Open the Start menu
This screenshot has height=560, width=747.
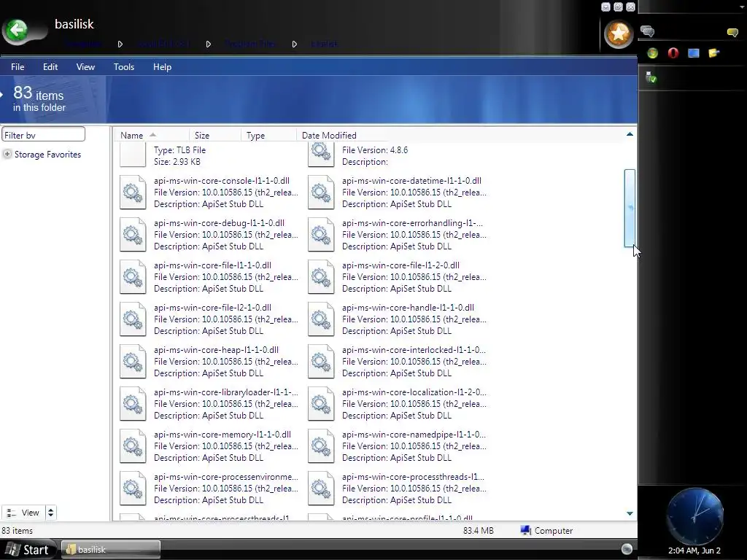click(x=28, y=550)
